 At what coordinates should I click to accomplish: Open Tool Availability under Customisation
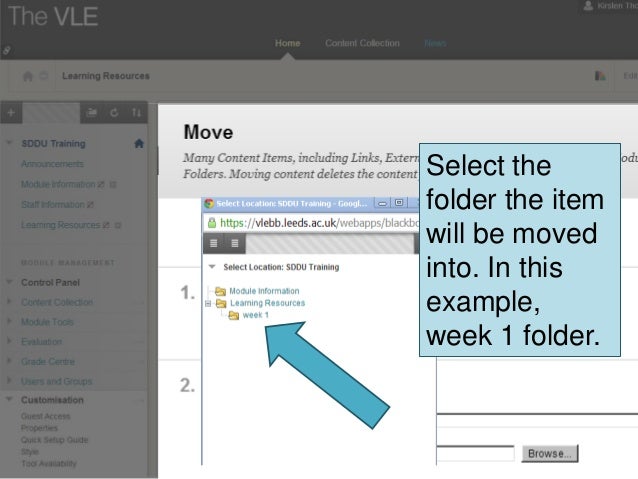coord(48,464)
